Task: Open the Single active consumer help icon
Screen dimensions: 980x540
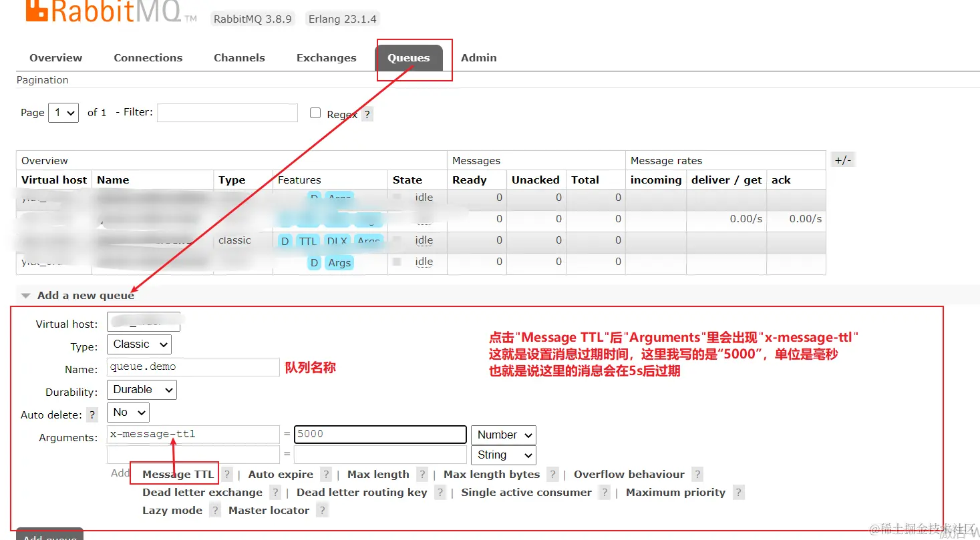Action: click(x=605, y=493)
